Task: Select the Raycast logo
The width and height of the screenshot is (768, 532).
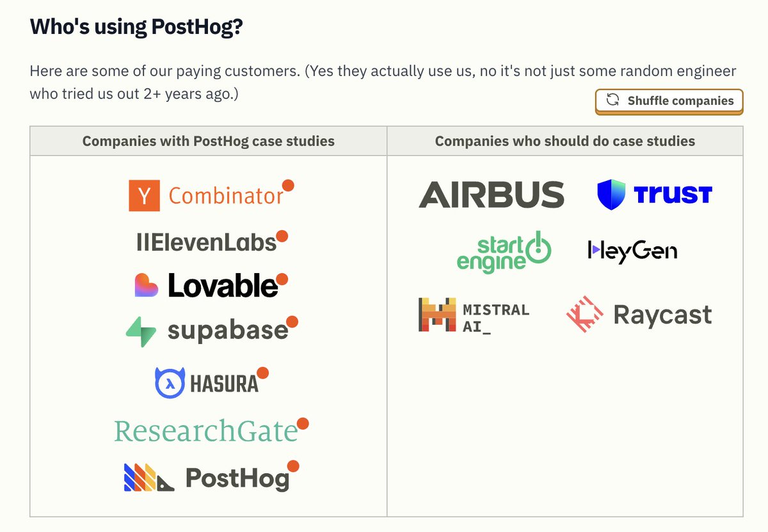Action: point(638,315)
